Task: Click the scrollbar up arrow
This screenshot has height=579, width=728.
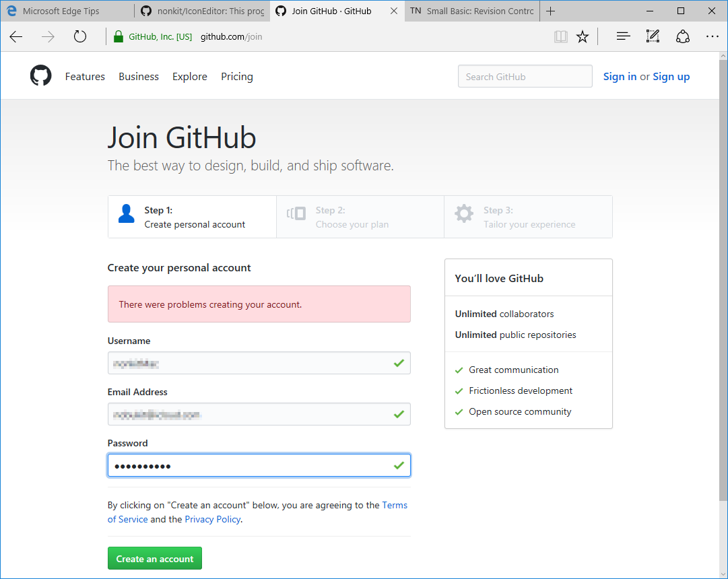Action: [723, 56]
